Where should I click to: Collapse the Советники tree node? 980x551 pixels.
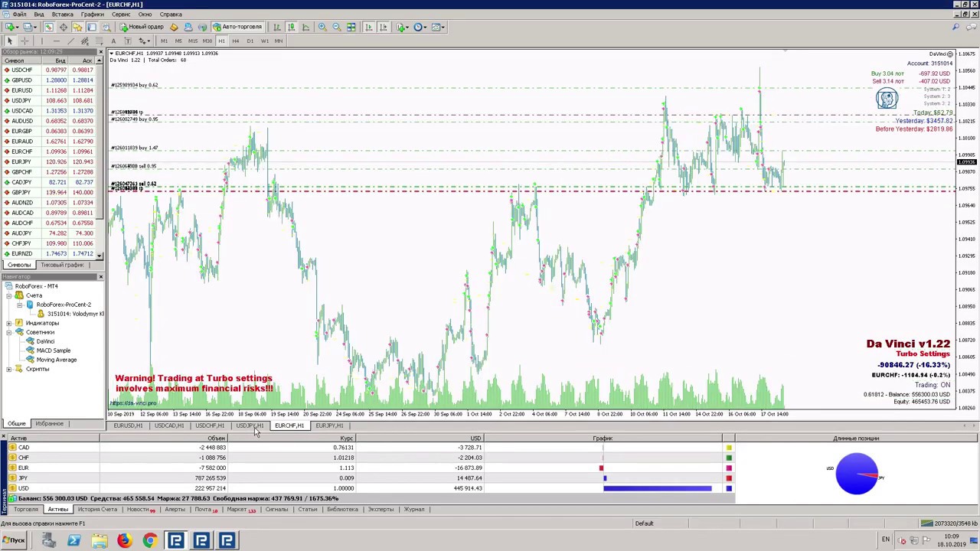click(9, 332)
